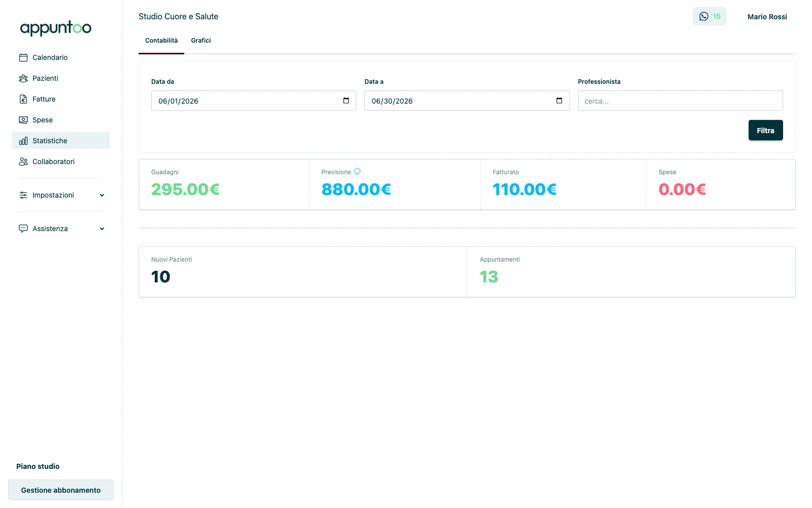The width and height of the screenshot is (812, 508).
Task: Select the Contabilità tab
Action: coord(161,41)
